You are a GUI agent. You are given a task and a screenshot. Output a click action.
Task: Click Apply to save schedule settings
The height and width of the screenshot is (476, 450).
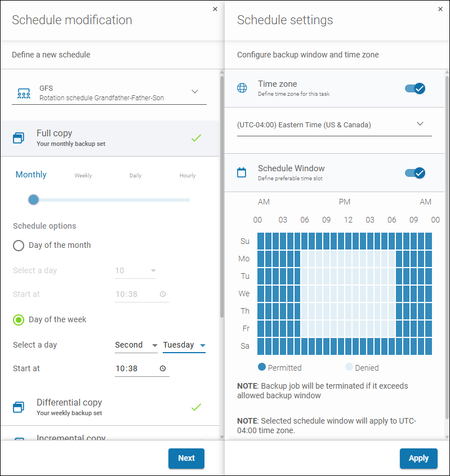coord(418,458)
